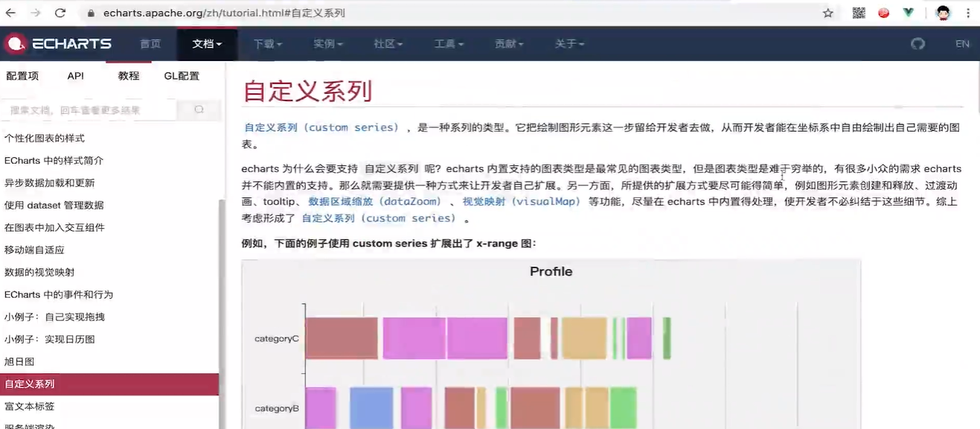Viewport: 980px width, 429px height.
Task: Expand the 社区 dropdown menu
Action: tap(388, 44)
